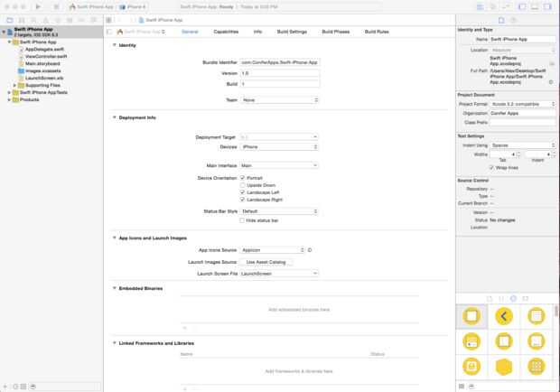Image resolution: width=560 pixels, height=392 pixels.
Task: Open the Report navigator
Action: click(94, 20)
